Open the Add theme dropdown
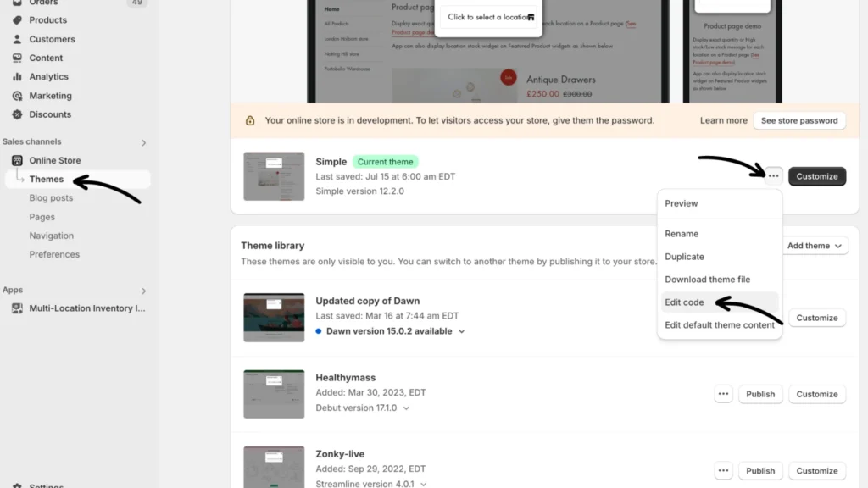868x488 pixels. (816, 246)
